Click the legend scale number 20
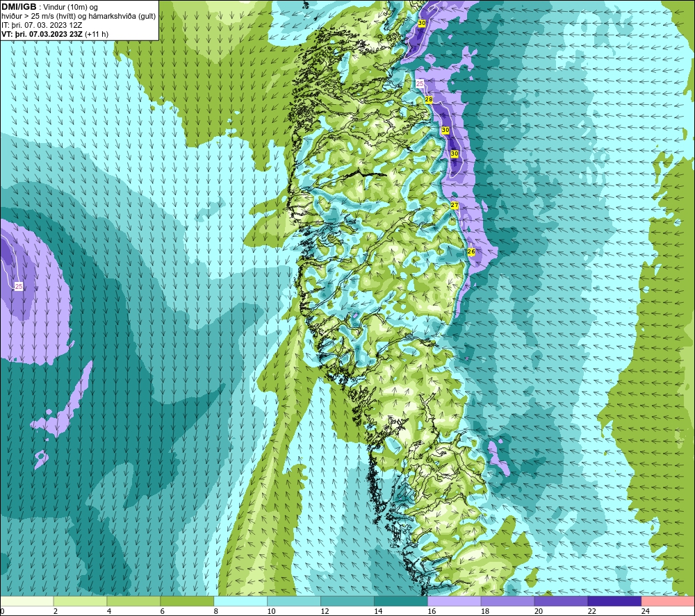This screenshot has height=616, width=695. [x=539, y=611]
